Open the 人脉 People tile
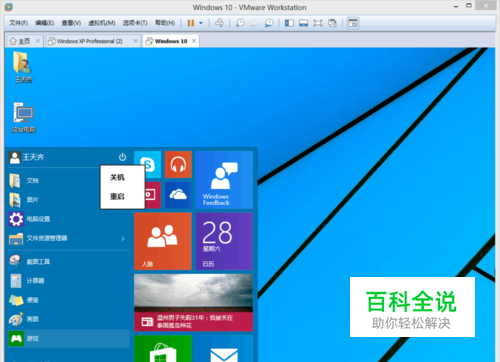500x362 pixels. tap(163, 241)
